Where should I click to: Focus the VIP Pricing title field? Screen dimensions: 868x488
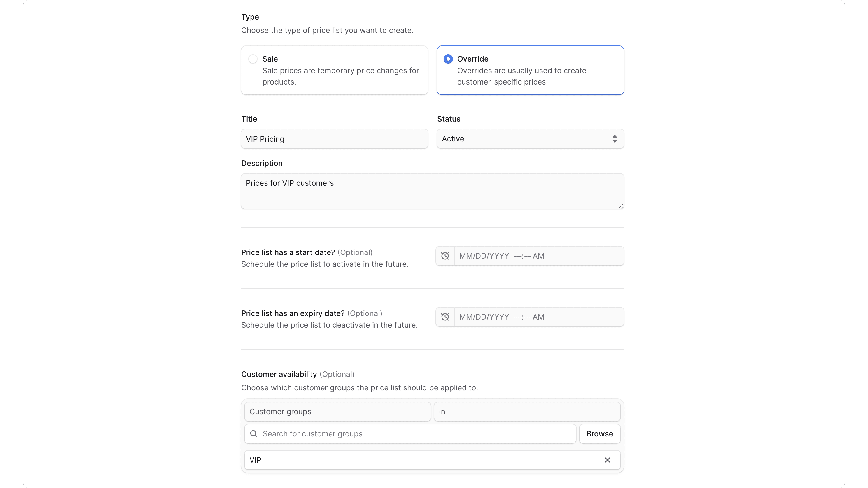coord(334,139)
